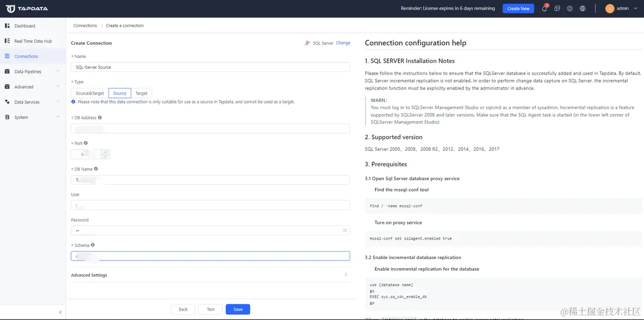Click Change to switch database type

(343, 43)
